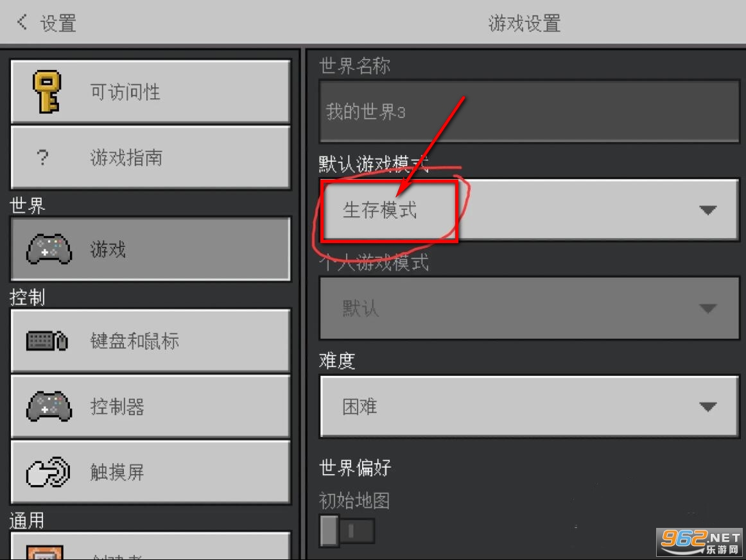Click the keyboard and mouse icon

(x=47, y=341)
